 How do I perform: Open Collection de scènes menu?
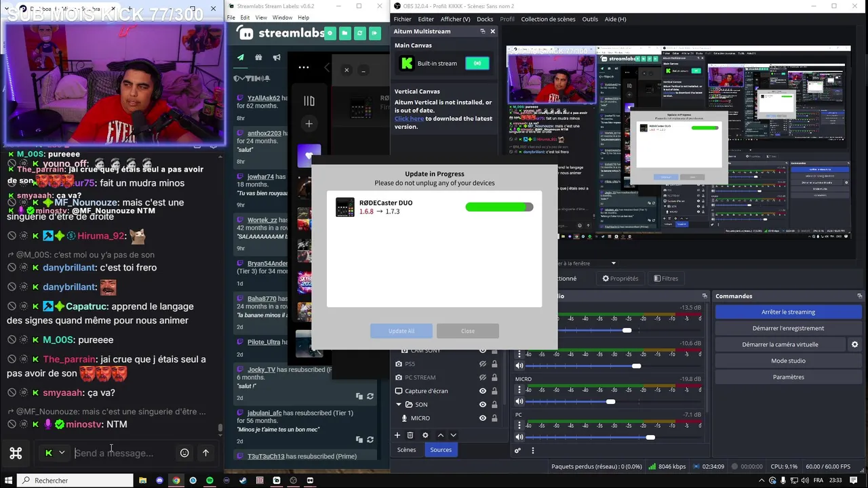pos(548,19)
